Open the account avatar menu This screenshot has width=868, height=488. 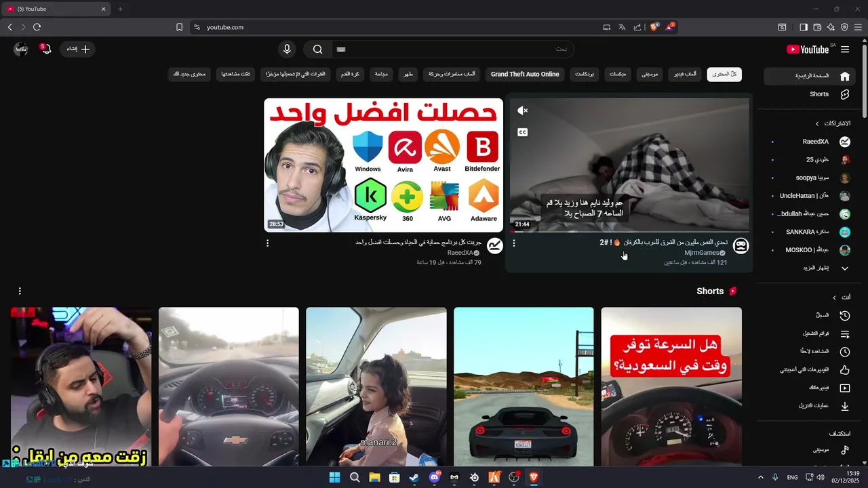(21, 49)
